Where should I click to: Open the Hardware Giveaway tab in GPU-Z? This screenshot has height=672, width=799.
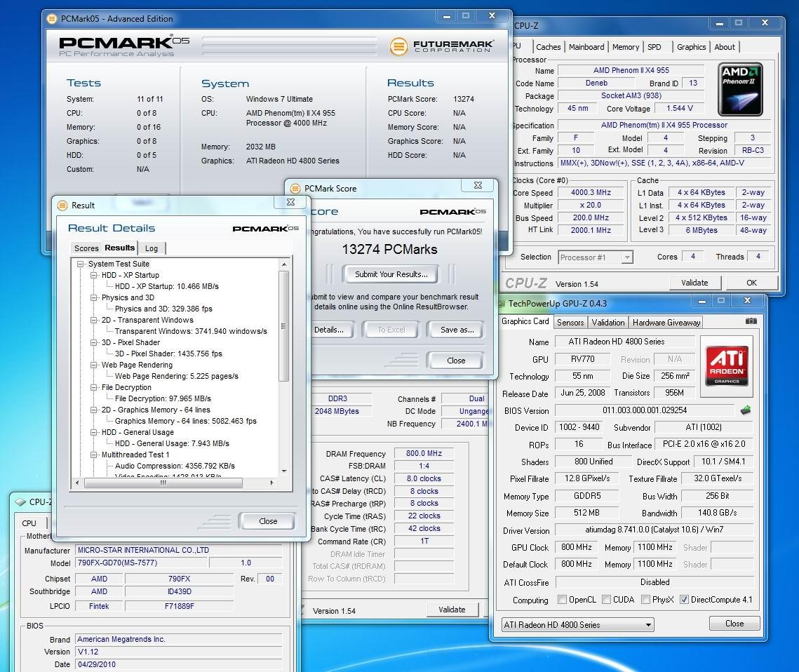coord(666,323)
